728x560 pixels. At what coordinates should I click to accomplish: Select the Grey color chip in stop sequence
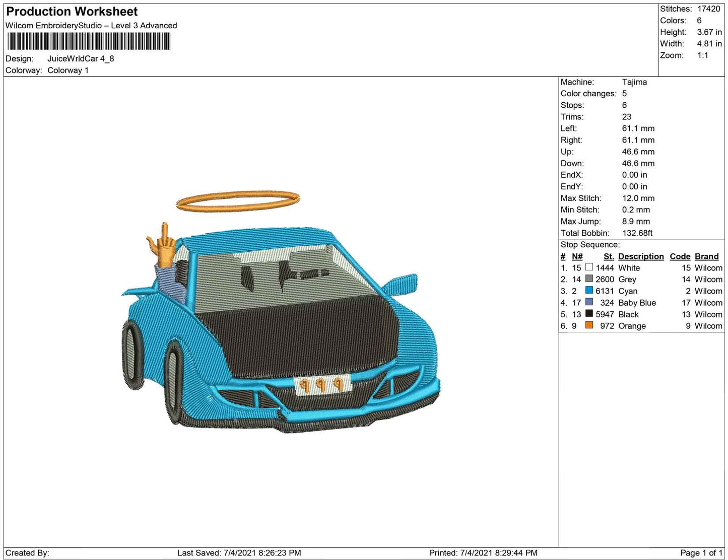588,279
